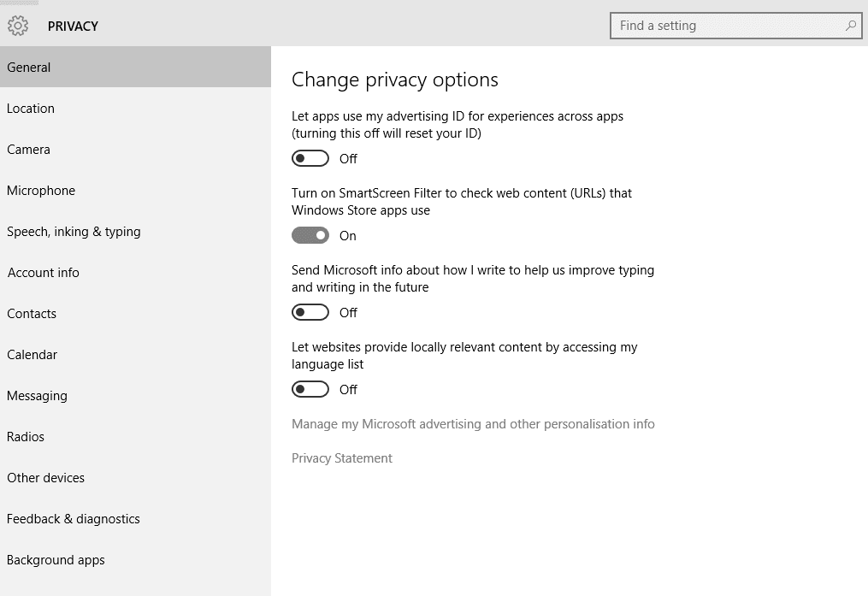Select Account info in sidebar
Screen dimensions: 868x596
coord(44,273)
